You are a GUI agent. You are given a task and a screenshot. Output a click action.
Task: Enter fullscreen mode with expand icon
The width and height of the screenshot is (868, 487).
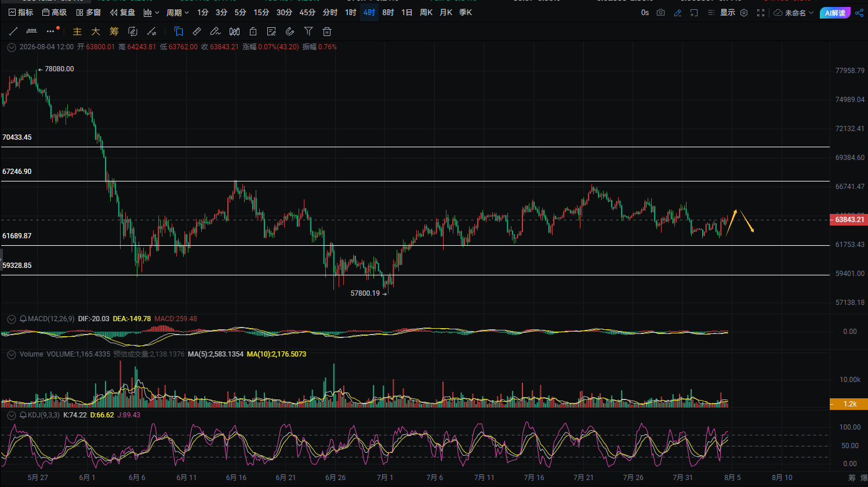(x=761, y=12)
